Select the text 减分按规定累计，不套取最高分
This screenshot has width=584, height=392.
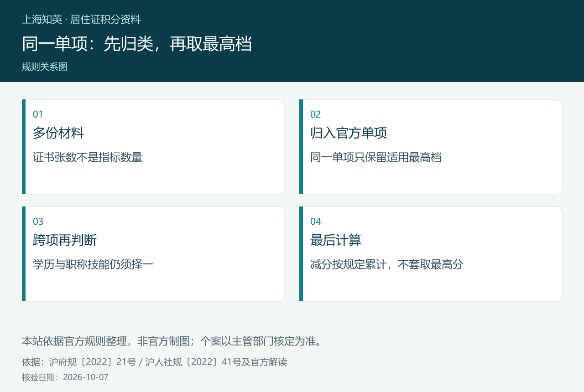click(x=387, y=264)
